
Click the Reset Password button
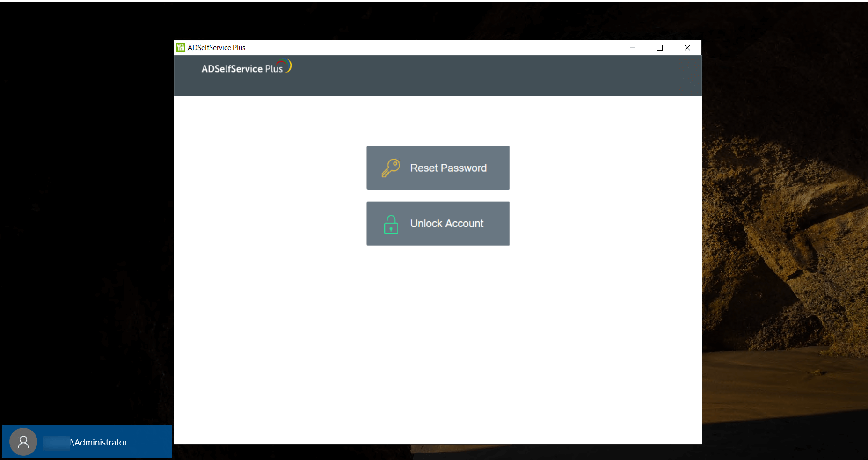pyautogui.click(x=438, y=168)
